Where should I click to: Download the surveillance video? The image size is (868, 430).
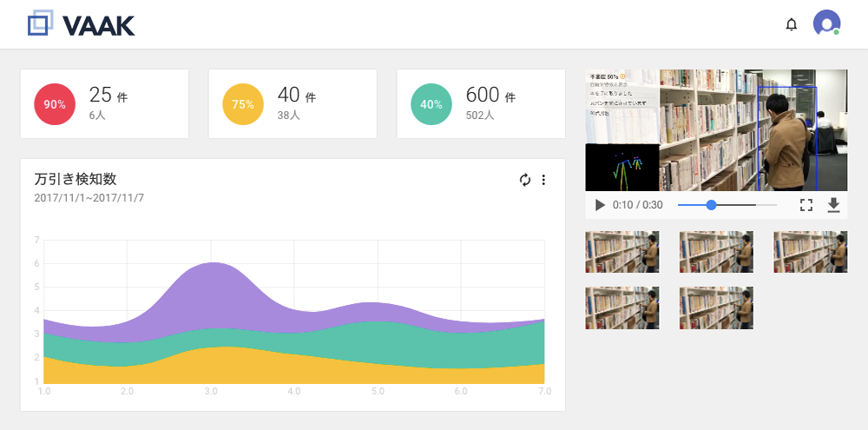(833, 205)
